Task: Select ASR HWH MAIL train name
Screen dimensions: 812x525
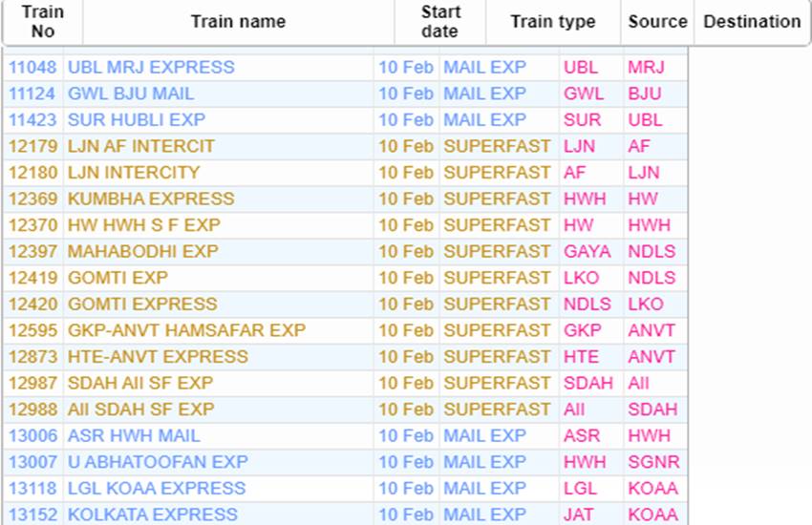Action: tap(134, 435)
